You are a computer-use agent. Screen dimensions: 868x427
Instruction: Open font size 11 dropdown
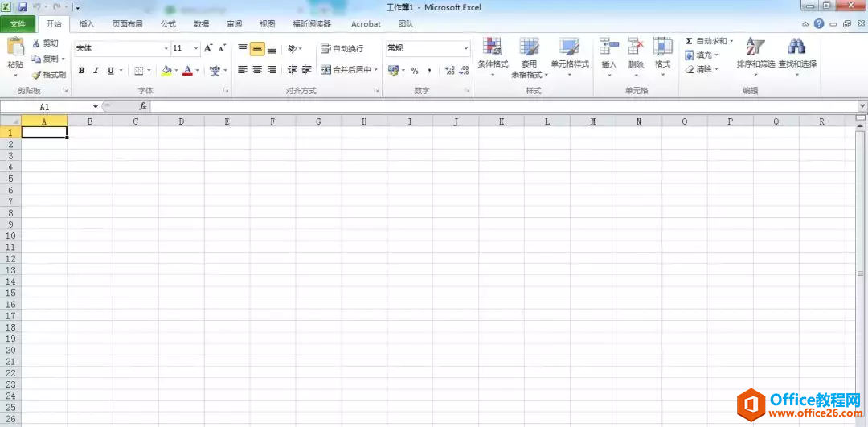point(196,49)
